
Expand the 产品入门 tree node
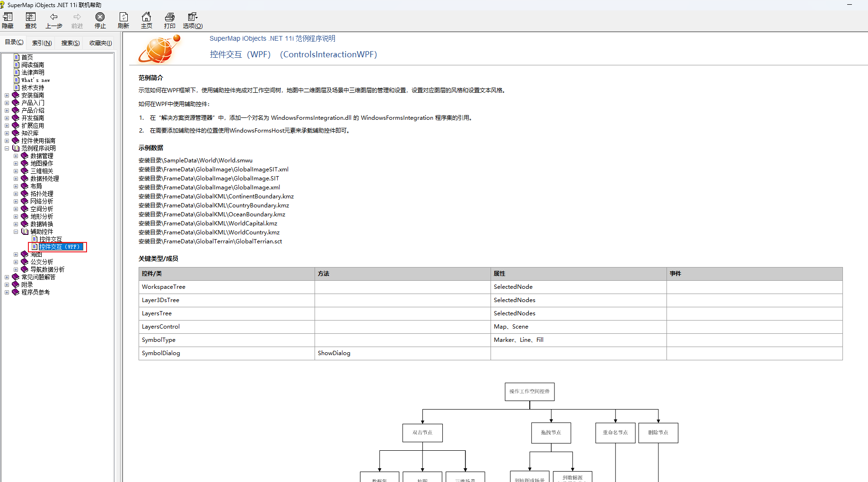7,103
